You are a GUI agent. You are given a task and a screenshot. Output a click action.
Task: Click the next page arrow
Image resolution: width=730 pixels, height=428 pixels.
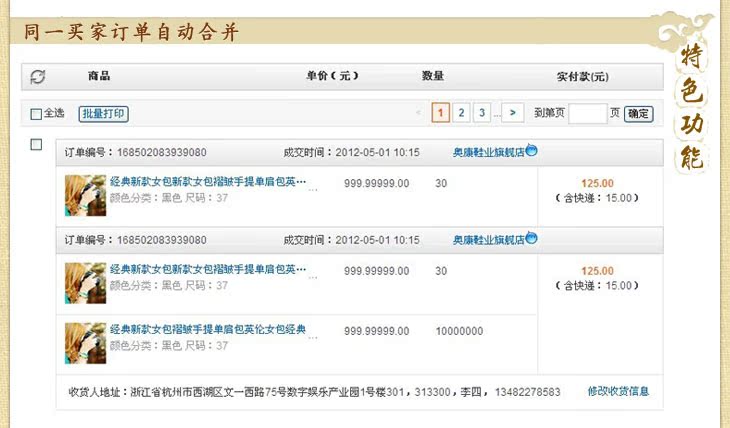pyautogui.click(x=513, y=113)
